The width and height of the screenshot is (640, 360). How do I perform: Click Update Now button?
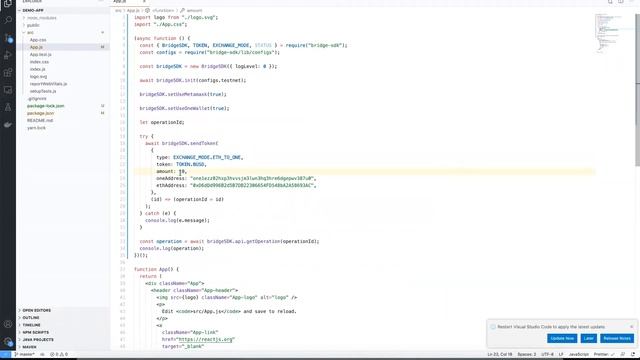click(x=562, y=338)
